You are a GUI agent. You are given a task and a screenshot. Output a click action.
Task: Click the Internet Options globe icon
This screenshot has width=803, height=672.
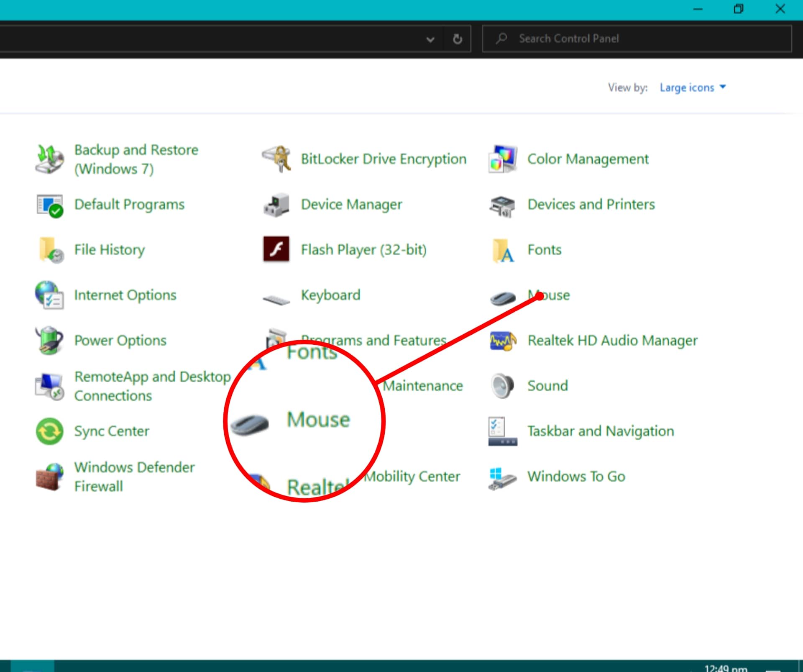(x=49, y=295)
